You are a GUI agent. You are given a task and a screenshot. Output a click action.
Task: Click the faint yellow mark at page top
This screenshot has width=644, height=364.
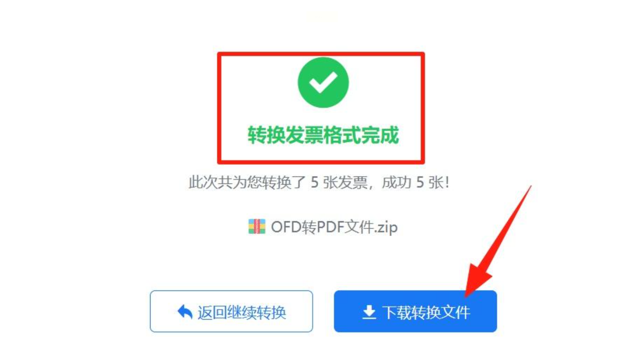(322, 17)
